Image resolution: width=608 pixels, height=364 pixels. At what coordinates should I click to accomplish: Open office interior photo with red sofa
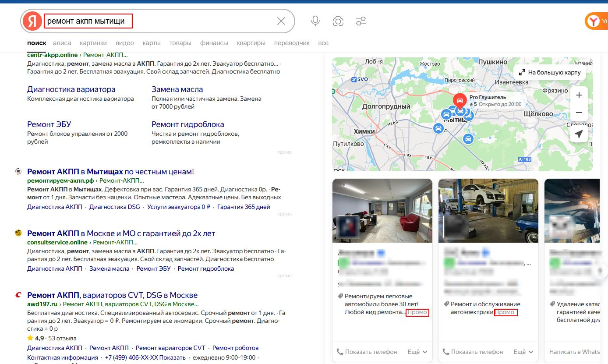[382, 211]
